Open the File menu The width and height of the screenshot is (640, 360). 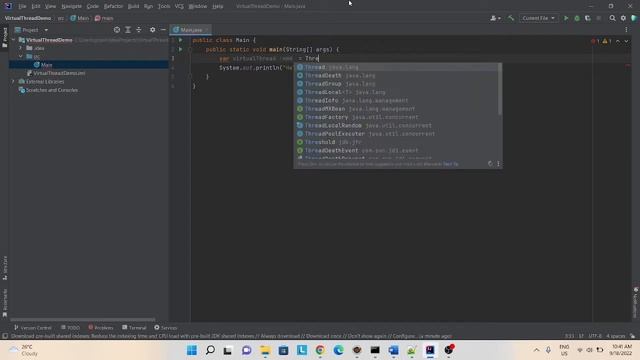coord(22,6)
